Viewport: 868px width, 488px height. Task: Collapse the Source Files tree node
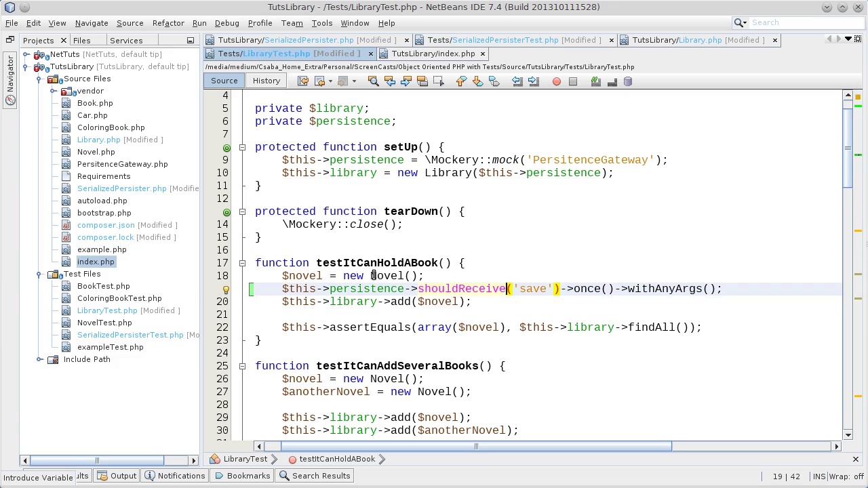(x=39, y=79)
